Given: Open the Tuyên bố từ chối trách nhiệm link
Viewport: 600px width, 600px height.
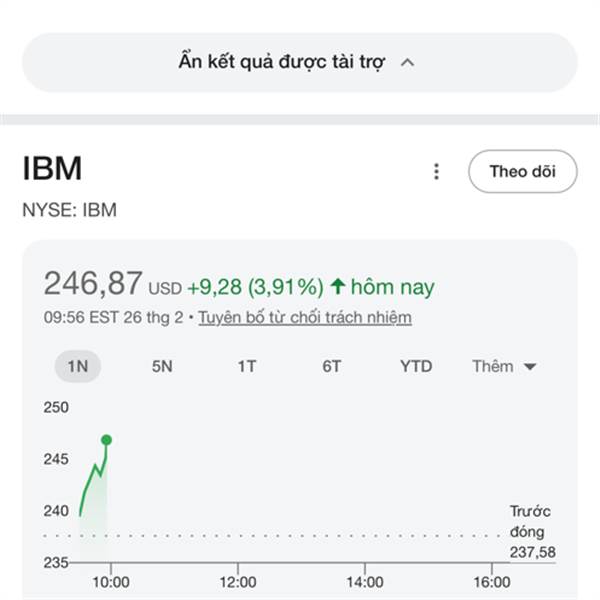Looking at the screenshot, I should pos(305,318).
